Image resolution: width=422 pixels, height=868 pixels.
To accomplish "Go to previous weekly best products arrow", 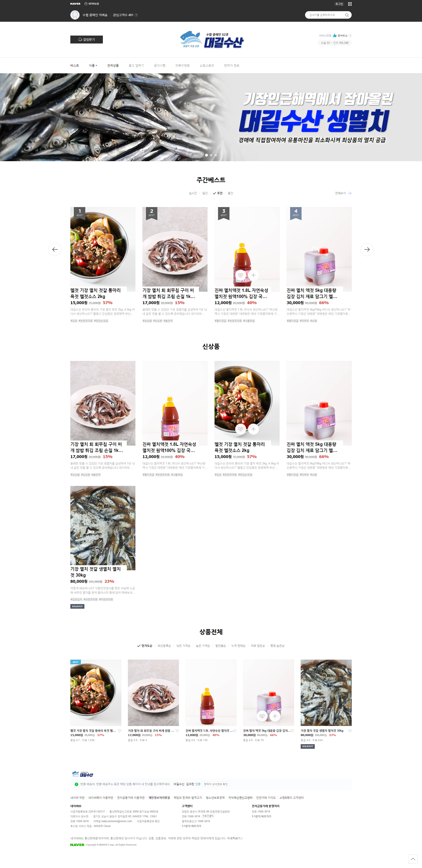I will (x=55, y=249).
